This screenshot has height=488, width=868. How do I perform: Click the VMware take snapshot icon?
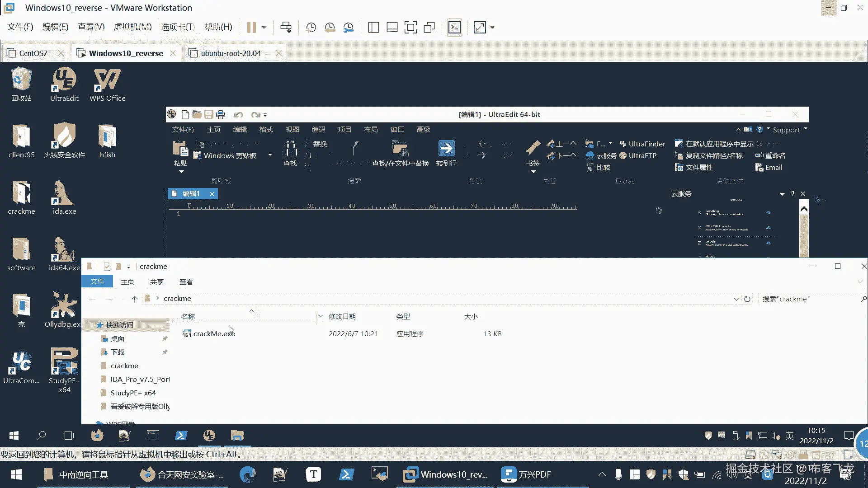click(311, 28)
